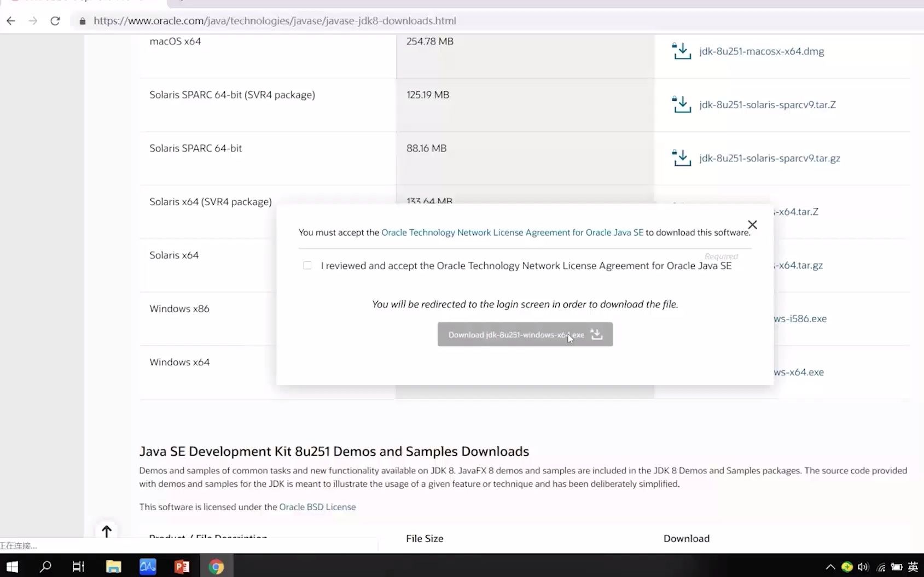The height and width of the screenshot is (577, 924).
Task: Open jdk-8u251-solaris-sparcv9.tar.Z link
Action: [x=768, y=105]
